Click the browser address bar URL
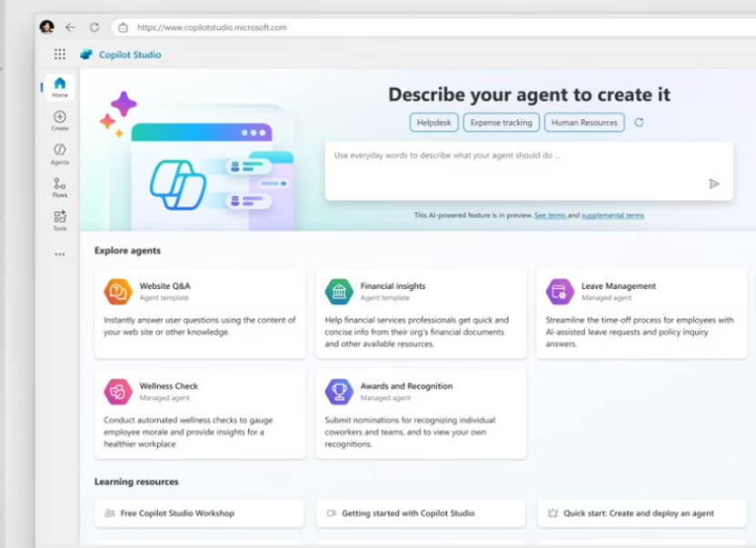This screenshot has width=756, height=548. coord(212,27)
